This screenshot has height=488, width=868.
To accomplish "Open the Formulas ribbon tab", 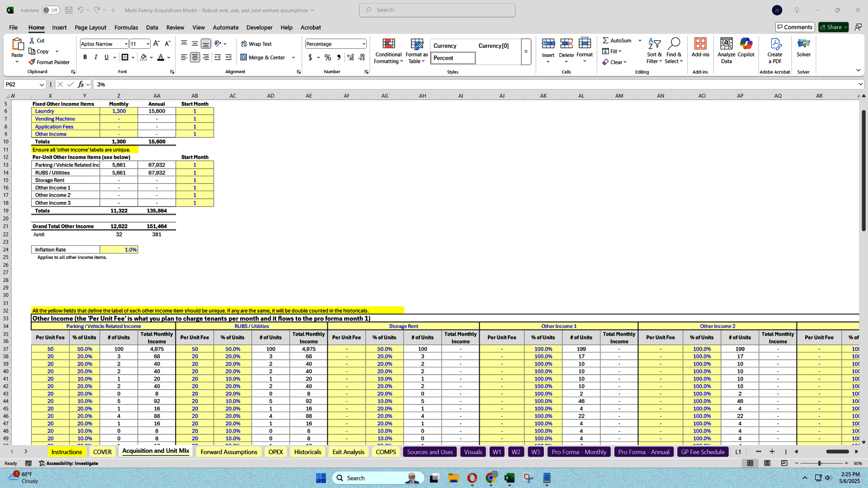I will [126, 28].
